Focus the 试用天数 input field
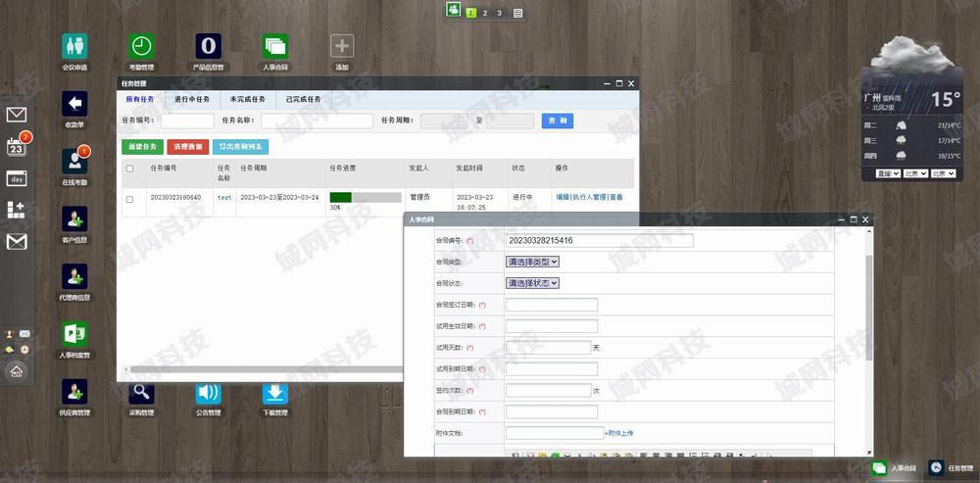 click(548, 348)
